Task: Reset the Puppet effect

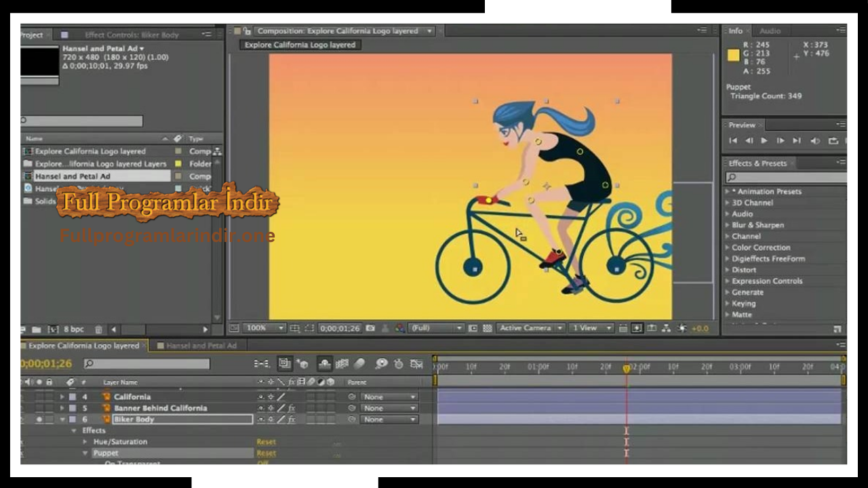Action: 266,453
